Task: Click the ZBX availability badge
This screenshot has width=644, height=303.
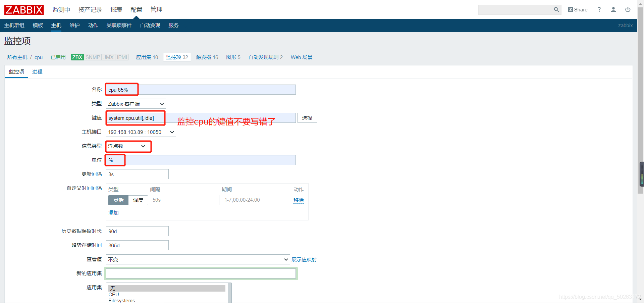Action: coord(77,57)
